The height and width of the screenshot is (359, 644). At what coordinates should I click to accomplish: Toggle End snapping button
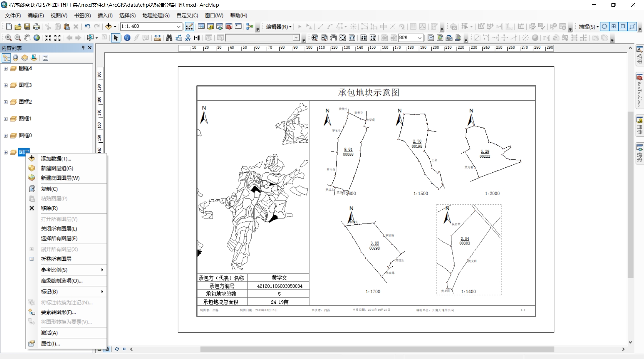(614, 27)
